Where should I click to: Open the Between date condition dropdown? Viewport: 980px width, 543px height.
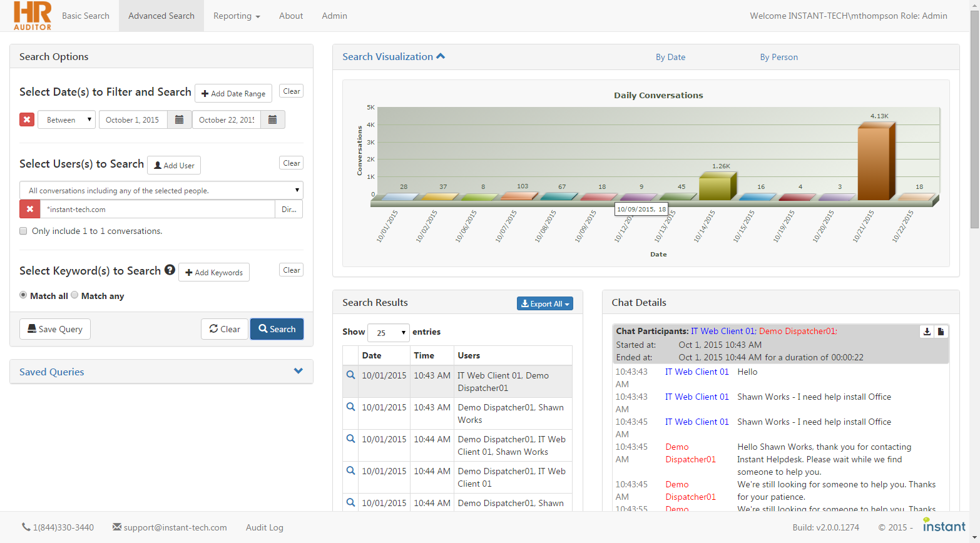(66, 119)
